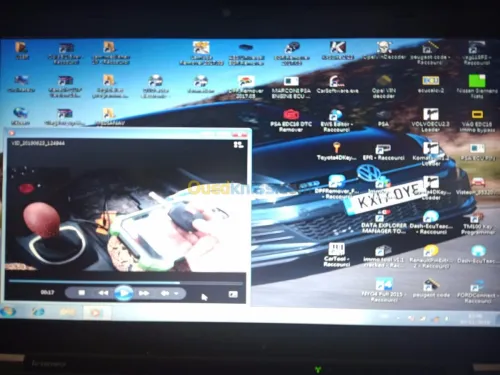Launch CarTool - Raccourci shortcut
Screen dimensions: 500x375
tap(336, 255)
